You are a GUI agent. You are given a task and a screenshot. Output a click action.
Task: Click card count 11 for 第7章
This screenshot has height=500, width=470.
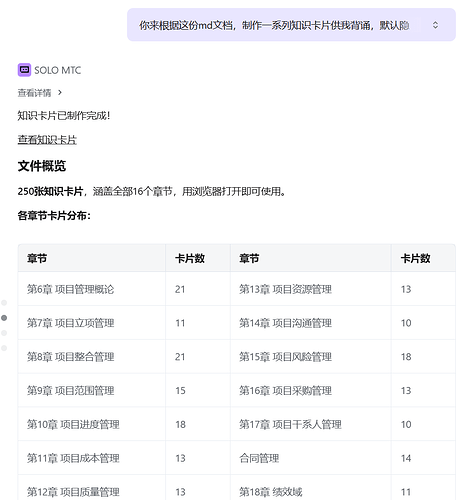[180, 323]
